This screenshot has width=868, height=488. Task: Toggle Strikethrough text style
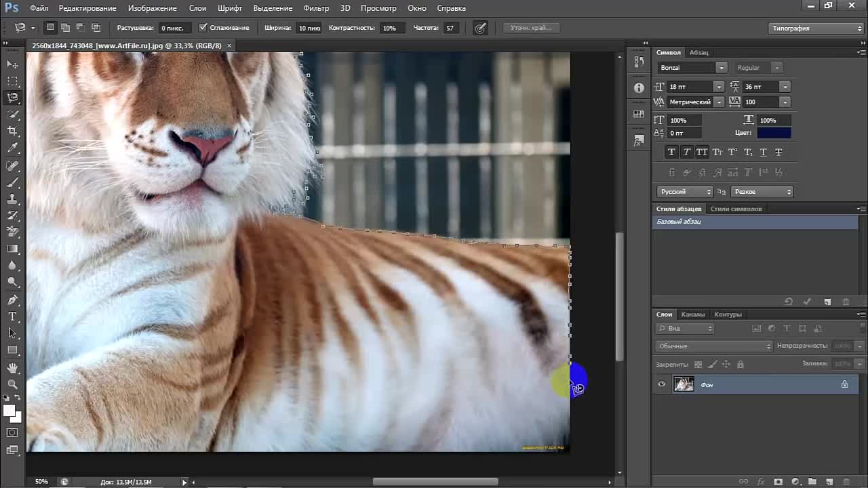778,152
